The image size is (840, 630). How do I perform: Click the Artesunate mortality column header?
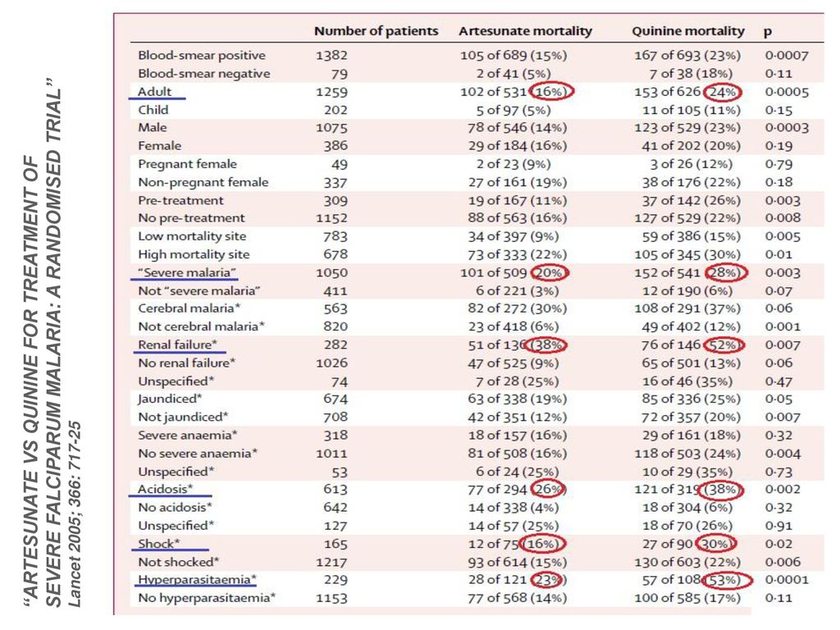[x=525, y=31]
